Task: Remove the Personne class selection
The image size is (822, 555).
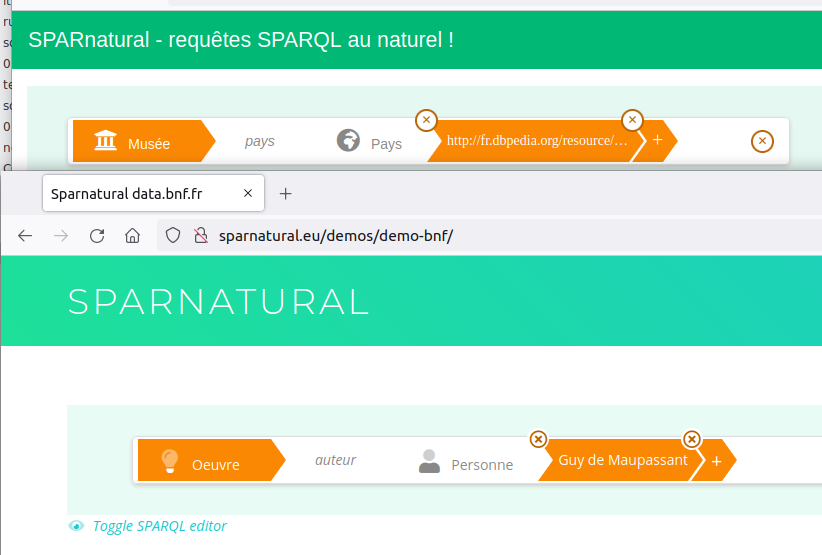Action: point(538,439)
